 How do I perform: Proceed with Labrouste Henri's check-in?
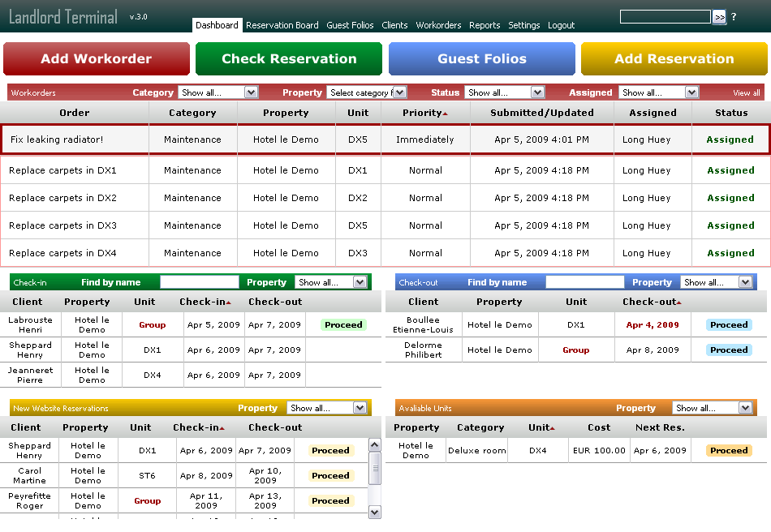[343, 324]
